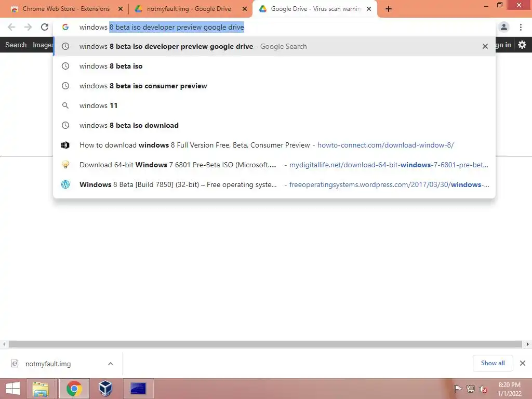Close the downloads bar

pyautogui.click(x=523, y=363)
